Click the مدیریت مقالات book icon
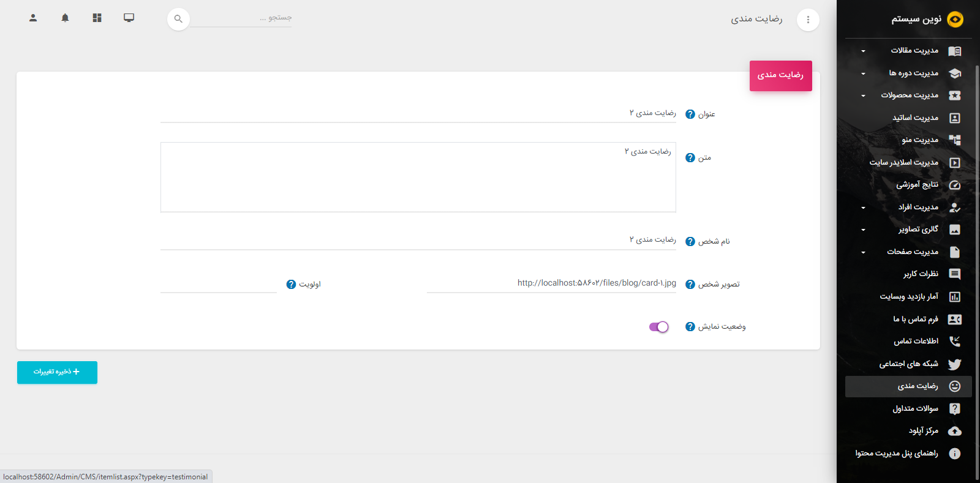 pos(954,51)
